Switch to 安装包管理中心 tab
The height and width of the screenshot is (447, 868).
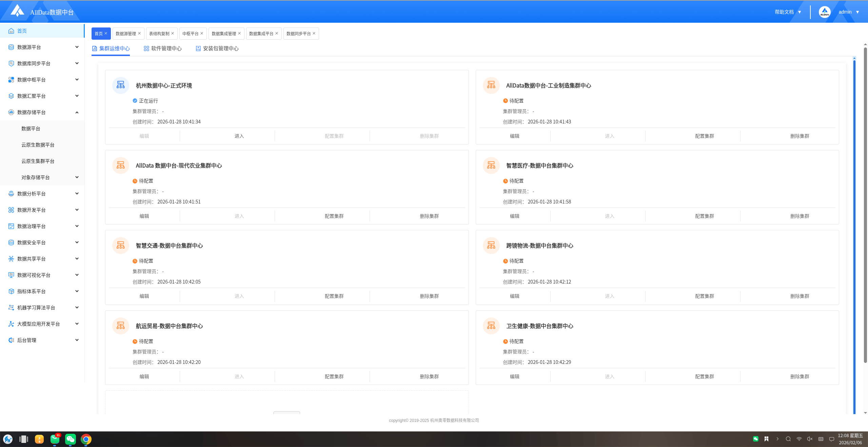217,48
